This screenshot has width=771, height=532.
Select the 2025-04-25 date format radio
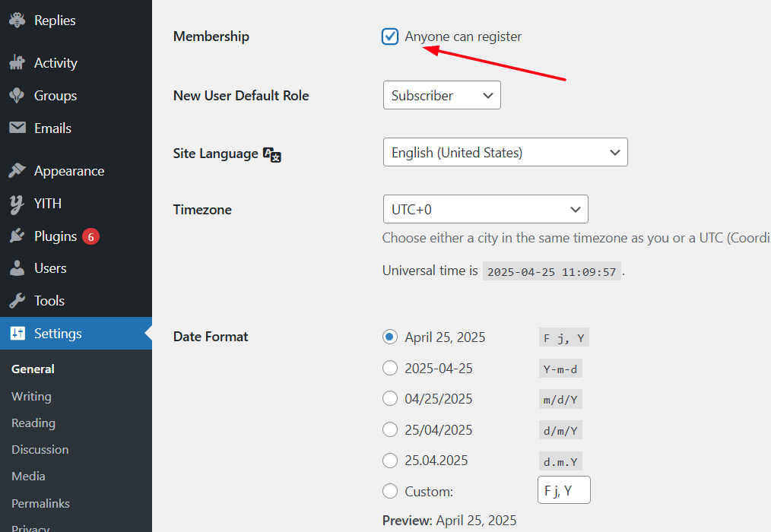coord(390,369)
